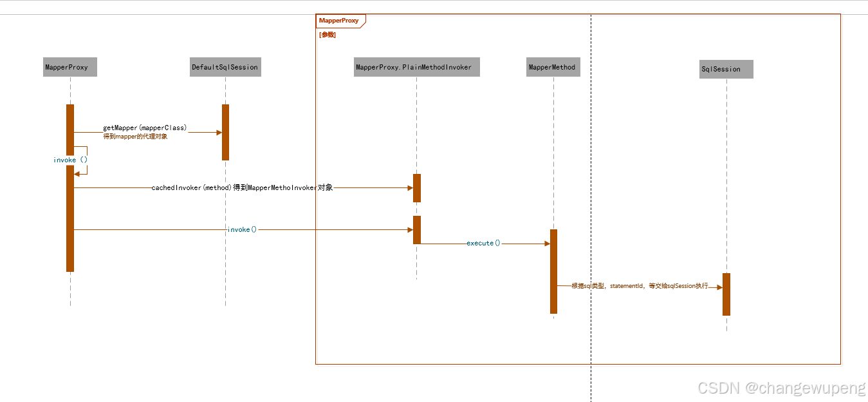Click the execute() message label

[x=484, y=243]
